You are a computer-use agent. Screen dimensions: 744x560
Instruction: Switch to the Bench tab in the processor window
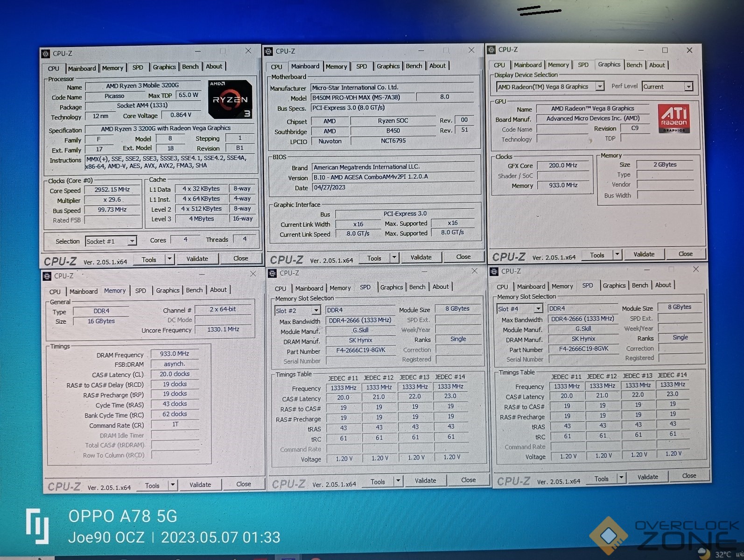pyautogui.click(x=190, y=67)
